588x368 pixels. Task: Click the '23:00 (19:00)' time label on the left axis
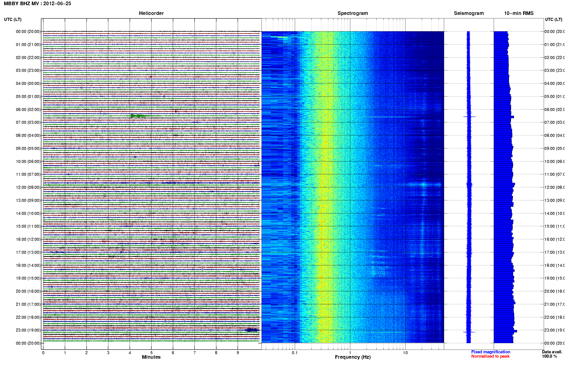coord(28,330)
